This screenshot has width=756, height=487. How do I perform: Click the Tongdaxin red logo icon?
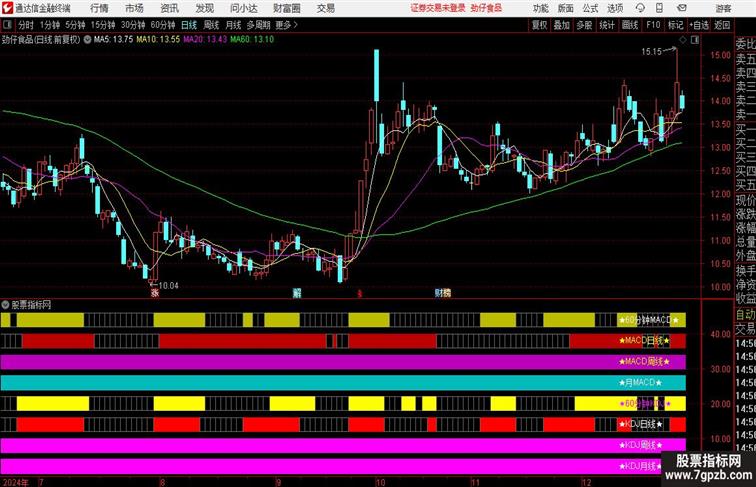click(x=7, y=8)
